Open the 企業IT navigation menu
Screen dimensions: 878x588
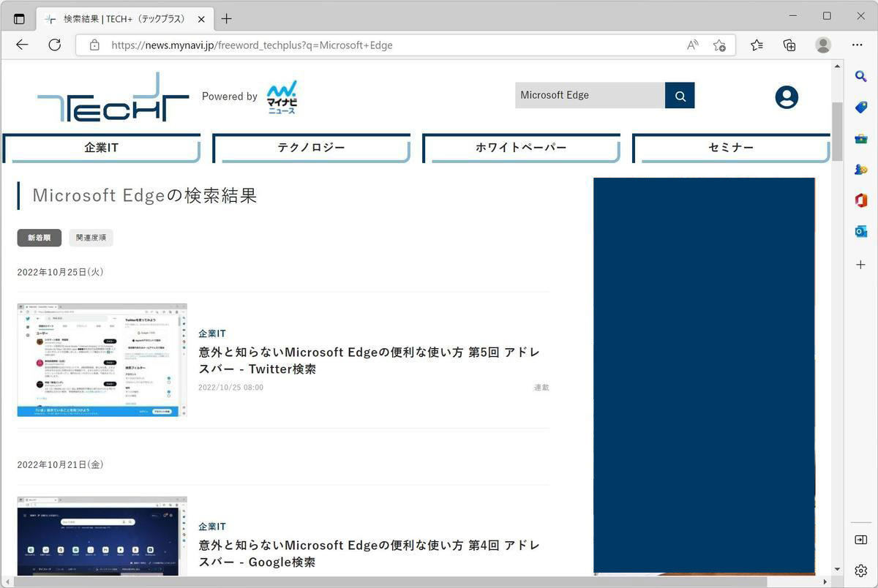(102, 148)
